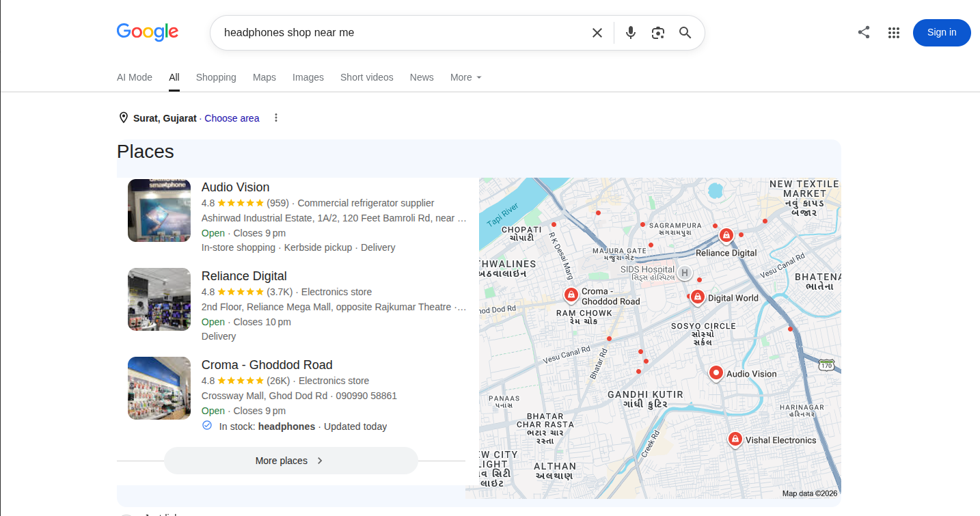The height and width of the screenshot is (516, 980).
Task: Select Reliance Digital map pin
Action: click(x=726, y=236)
